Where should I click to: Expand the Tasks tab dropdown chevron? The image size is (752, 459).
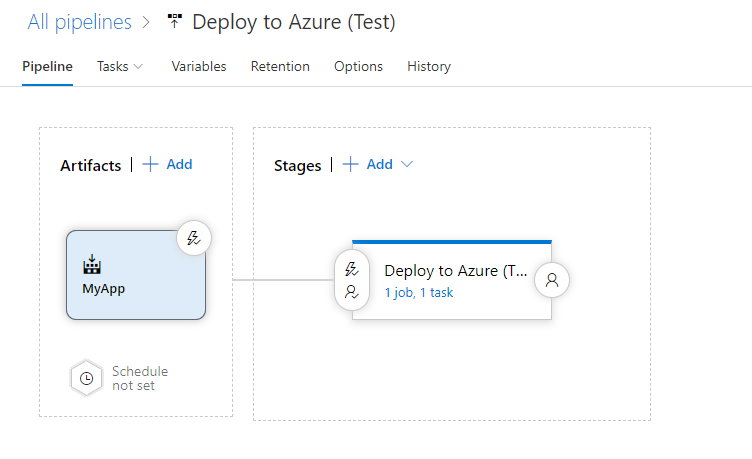[x=138, y=66]
